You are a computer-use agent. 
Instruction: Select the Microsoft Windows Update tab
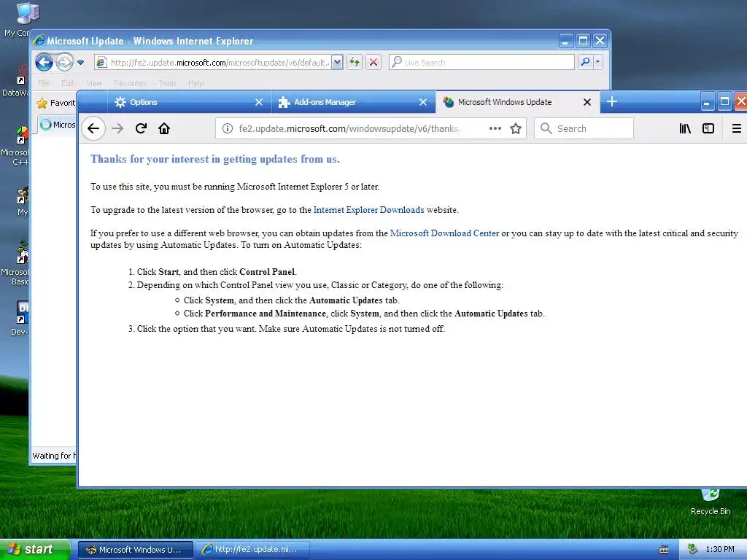tap(518, 102)
